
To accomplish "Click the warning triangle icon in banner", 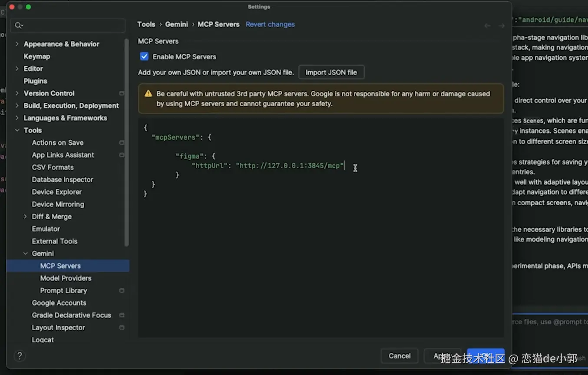I will 149,94.
